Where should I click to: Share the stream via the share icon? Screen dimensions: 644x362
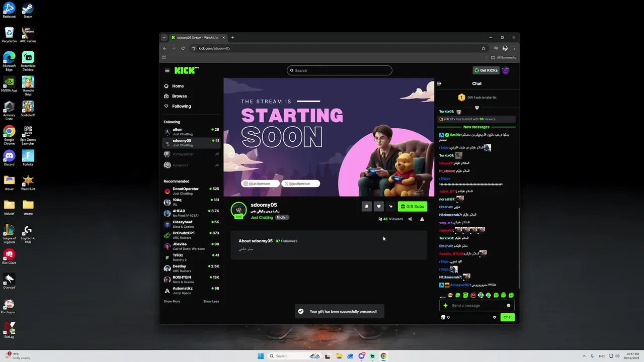point(410,219)
